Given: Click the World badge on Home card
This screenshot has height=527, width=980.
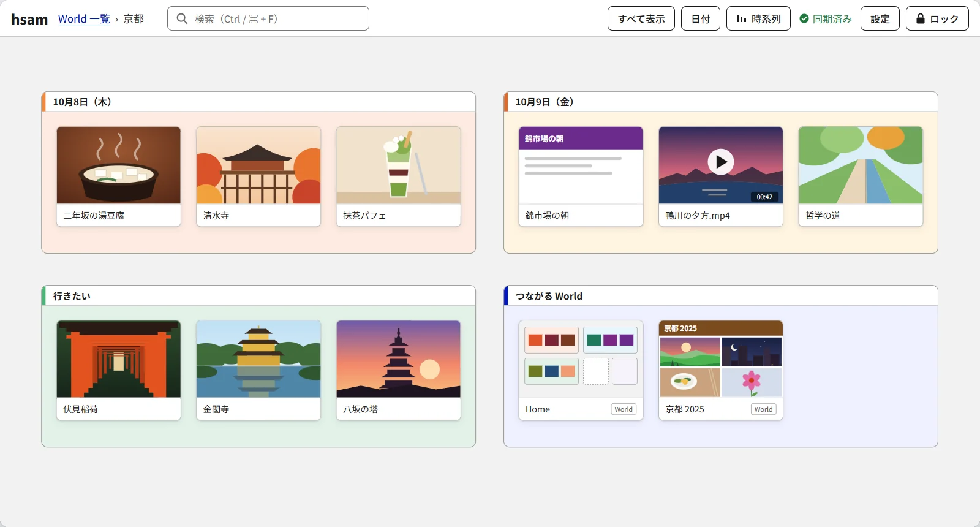Looking at the screenshot, I should coord(624,409).
